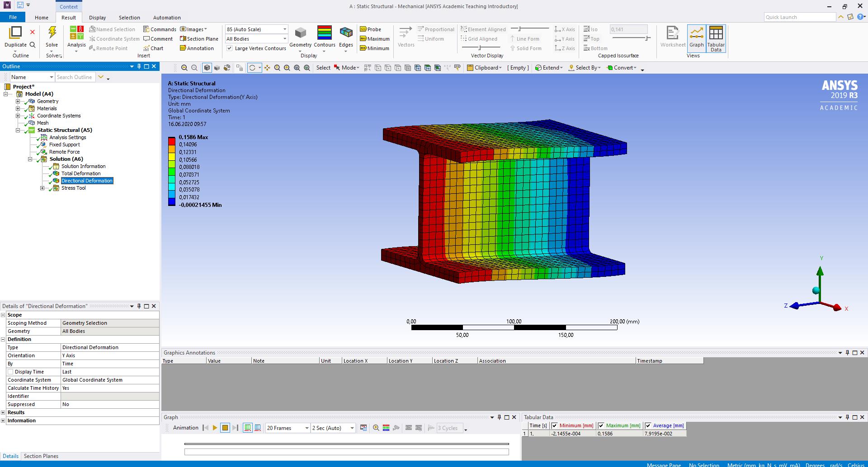Viewport: 868px width, 467px height.
Task: Click the red band of the contour legend
Action: tap(172, 140)
